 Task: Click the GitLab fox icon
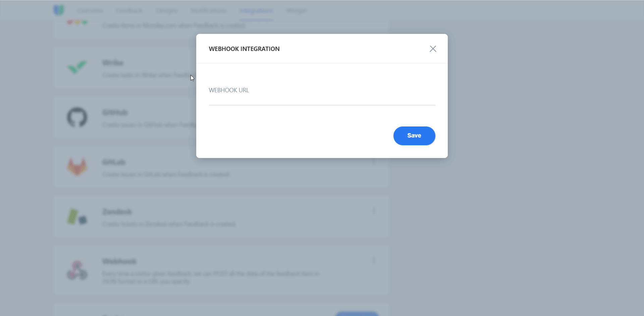[77, 167]
